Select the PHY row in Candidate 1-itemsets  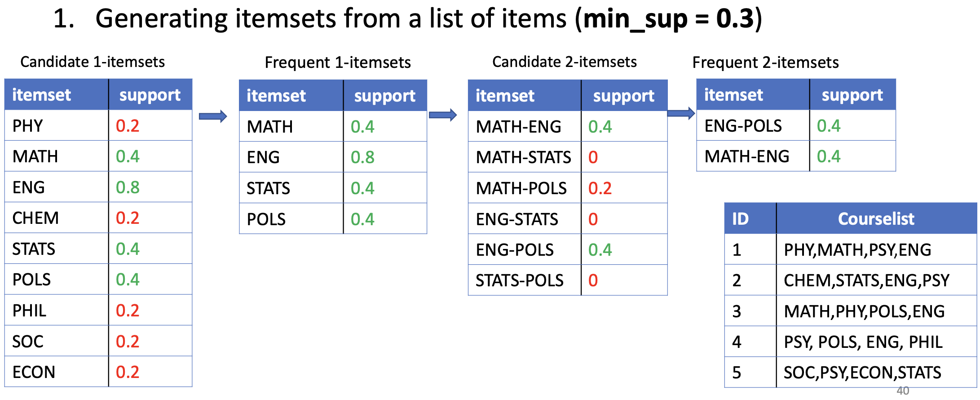[98, 125]
